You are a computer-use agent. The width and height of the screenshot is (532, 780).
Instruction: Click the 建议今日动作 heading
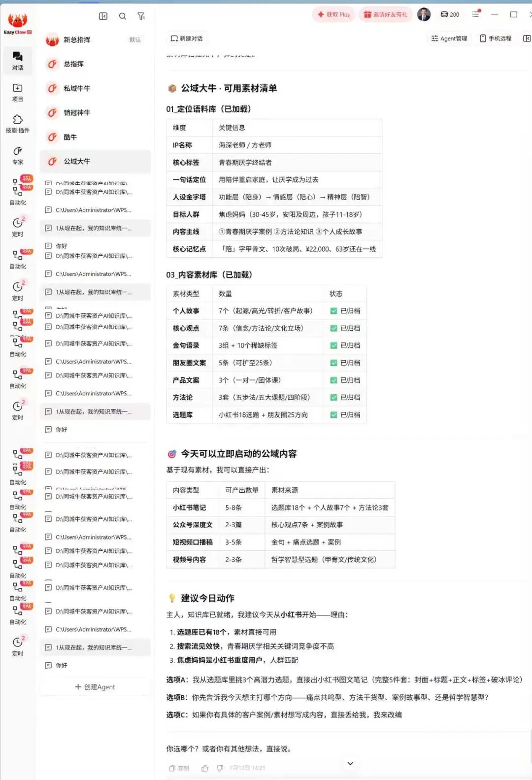pos(207,598)
